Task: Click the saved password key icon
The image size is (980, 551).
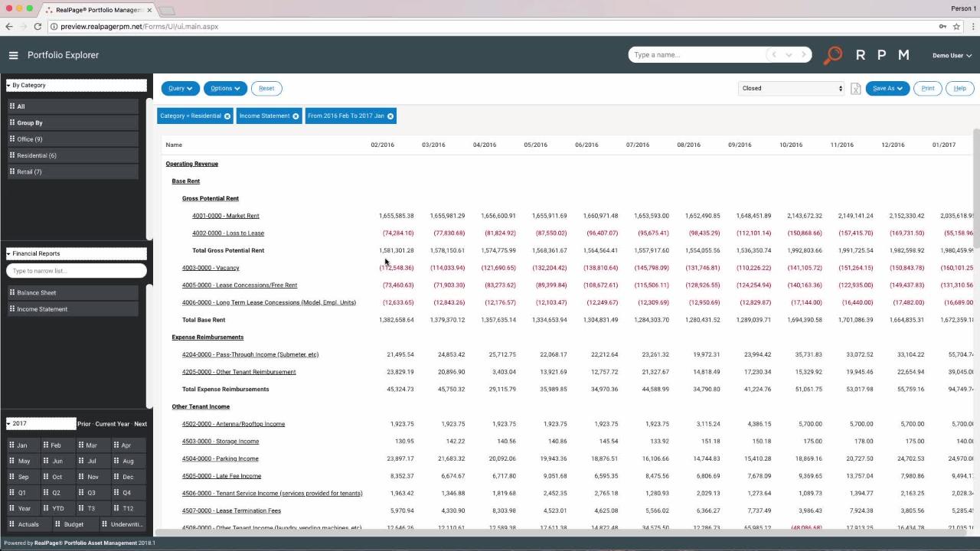Action: pyautogui.click(x=942, y=26)
